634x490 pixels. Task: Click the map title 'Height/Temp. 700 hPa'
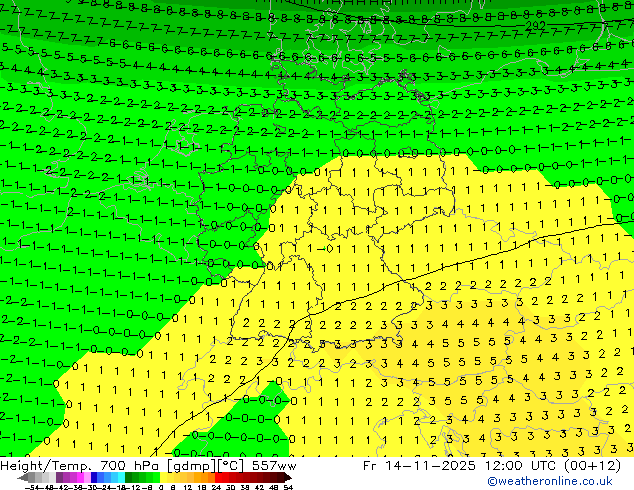(x=80, y=466)
